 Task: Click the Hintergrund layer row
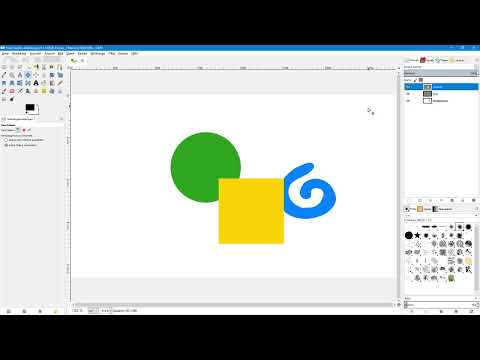click(x=441, y=101)
